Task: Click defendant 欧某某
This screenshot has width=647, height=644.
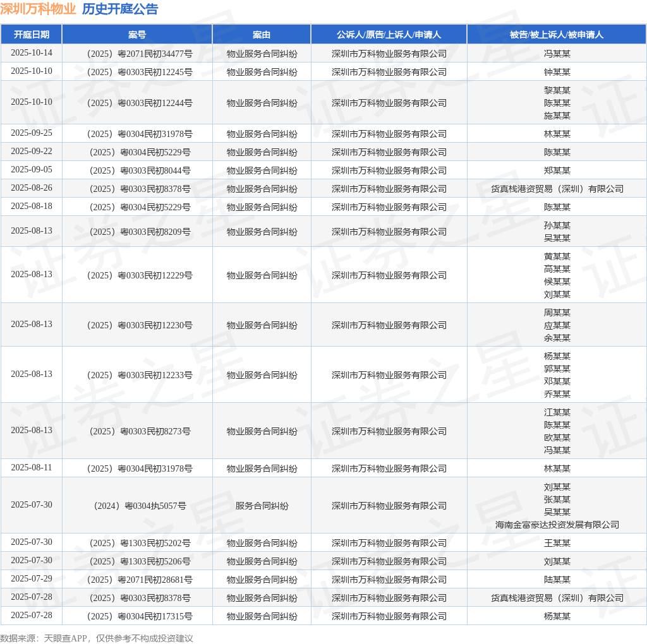Action: coord(557,438)
